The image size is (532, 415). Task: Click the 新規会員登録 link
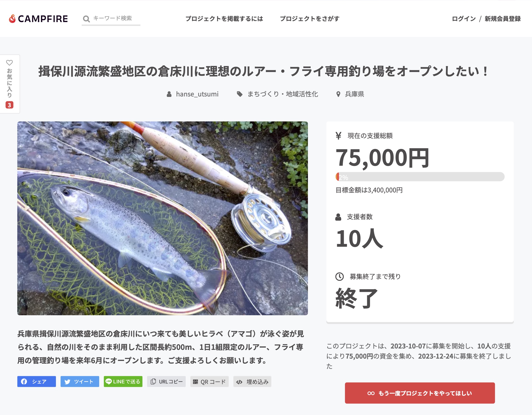tap(503, 19)
